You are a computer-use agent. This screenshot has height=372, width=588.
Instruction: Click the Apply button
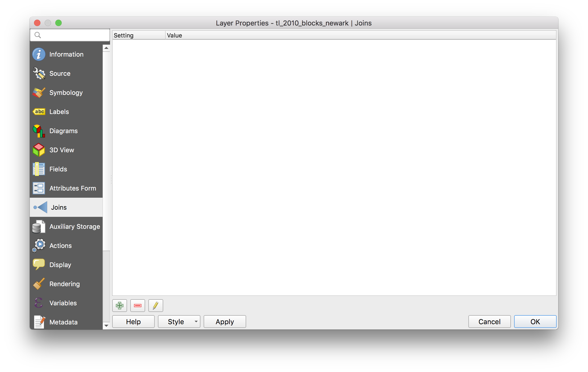point(225,322)
